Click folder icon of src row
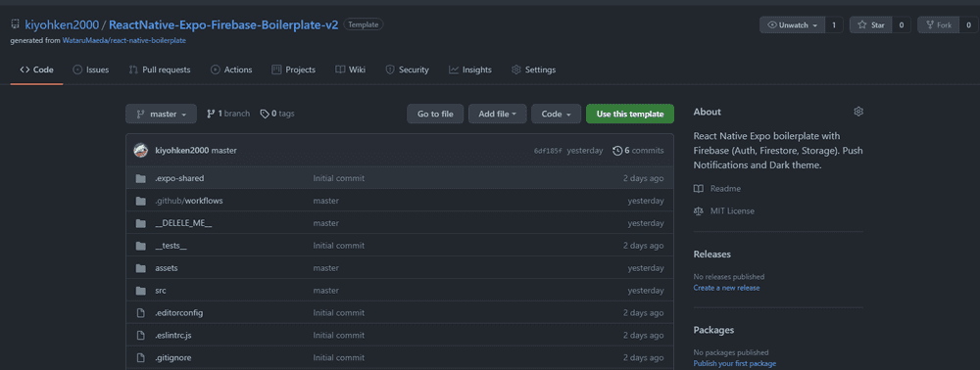This screenshot has width=980, height=370. pos(140,291)
